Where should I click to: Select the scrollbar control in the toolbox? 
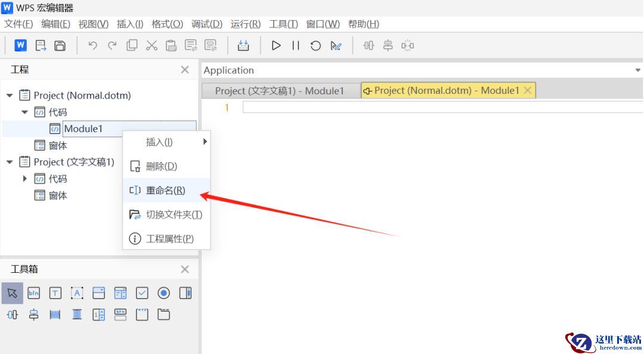185,293
